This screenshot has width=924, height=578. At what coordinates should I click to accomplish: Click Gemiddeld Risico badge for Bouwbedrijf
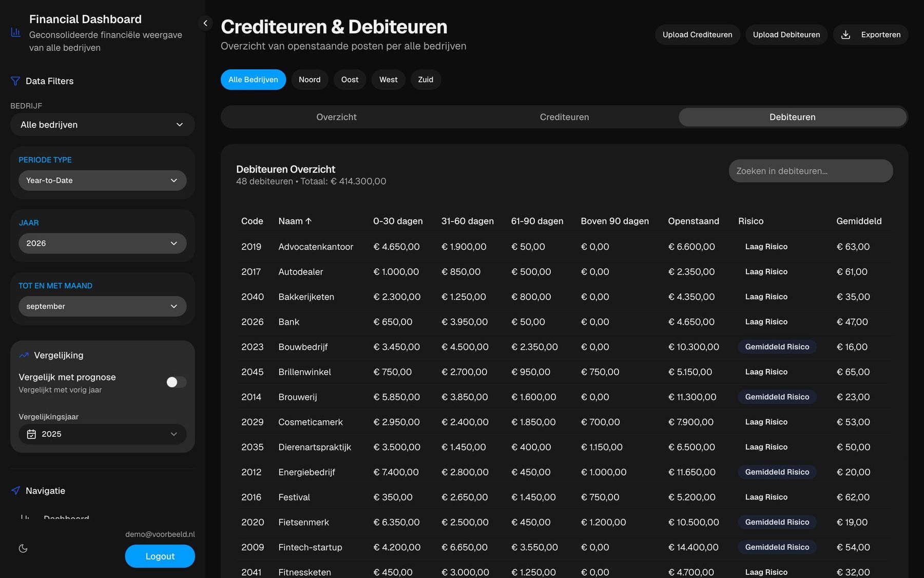tap(777, 347)
